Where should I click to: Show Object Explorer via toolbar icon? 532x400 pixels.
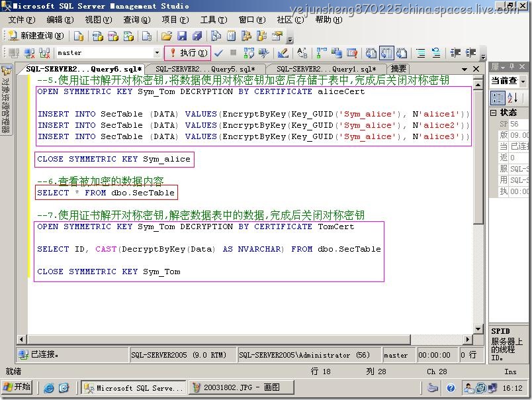click(x=247, y=36)
